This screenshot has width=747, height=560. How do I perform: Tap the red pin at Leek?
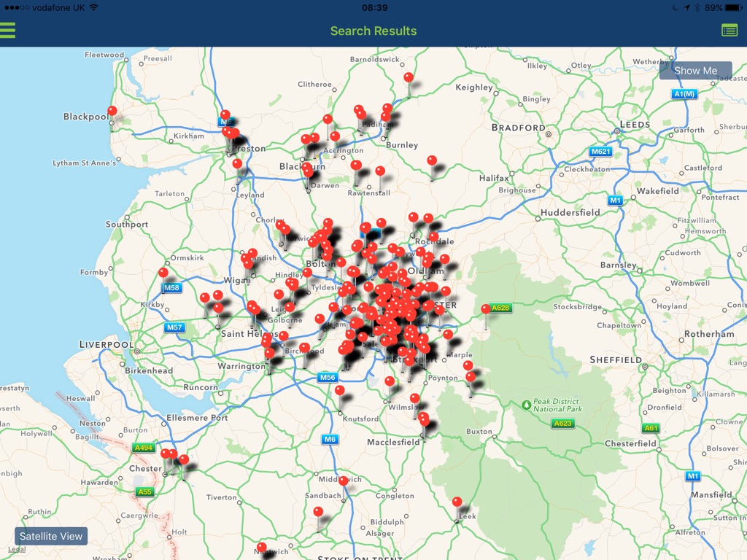tap(457, 502)
